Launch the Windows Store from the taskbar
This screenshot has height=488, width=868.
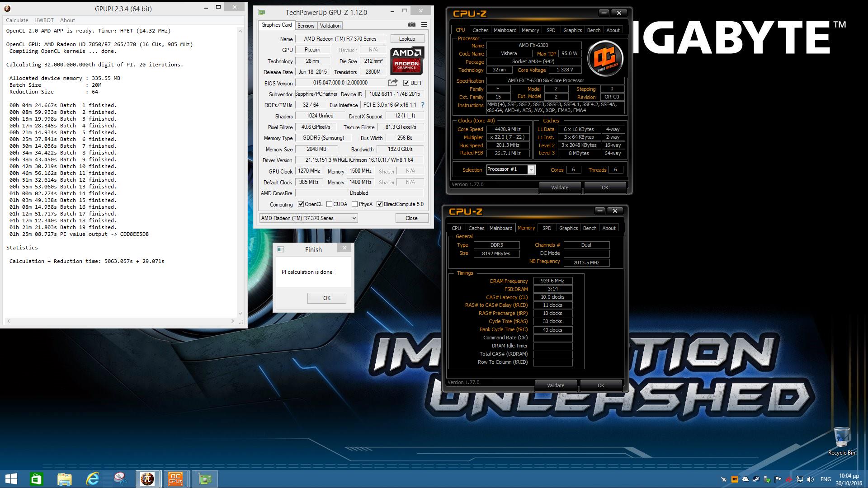pos(36,479)
